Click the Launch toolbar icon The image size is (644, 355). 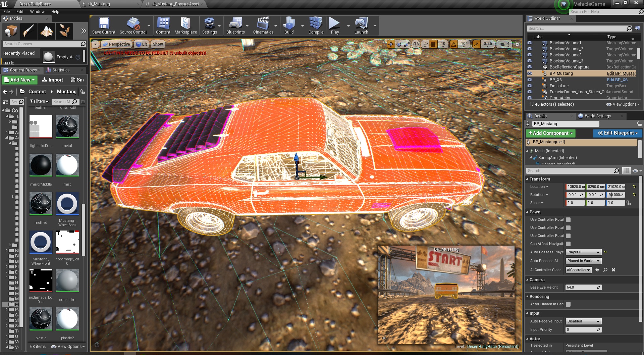pos(361,26)
